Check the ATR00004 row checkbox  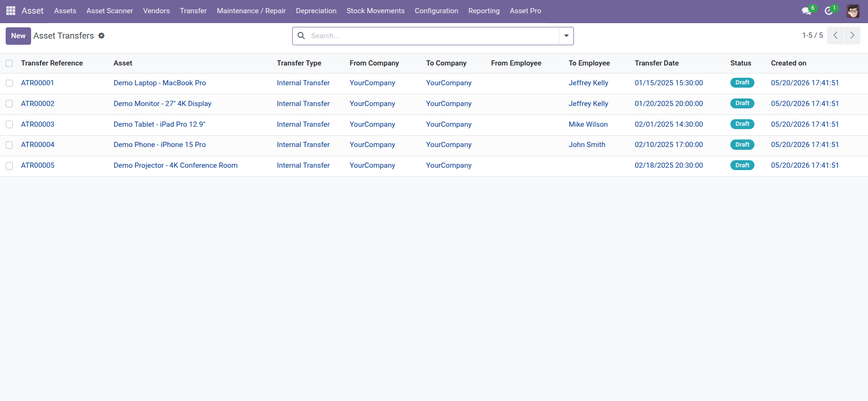tap(9, 145)
